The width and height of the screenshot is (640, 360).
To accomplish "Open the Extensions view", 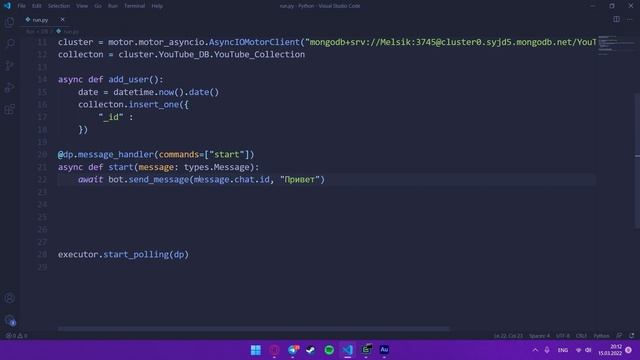I will [10, 109].
